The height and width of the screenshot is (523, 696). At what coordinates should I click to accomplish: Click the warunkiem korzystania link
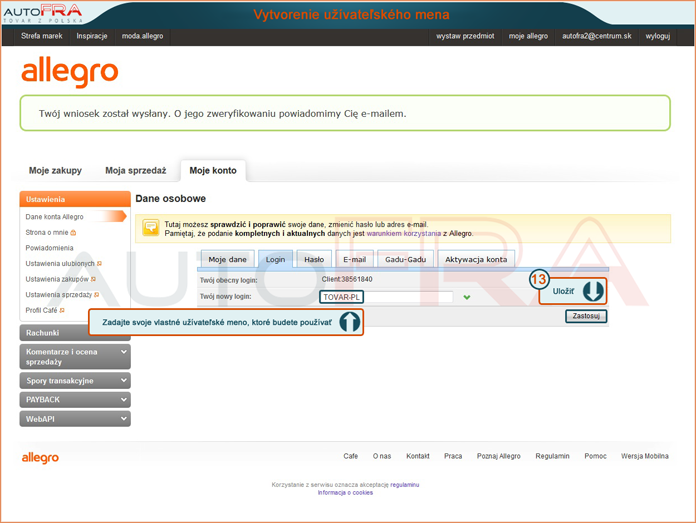[x=404, y=234]
